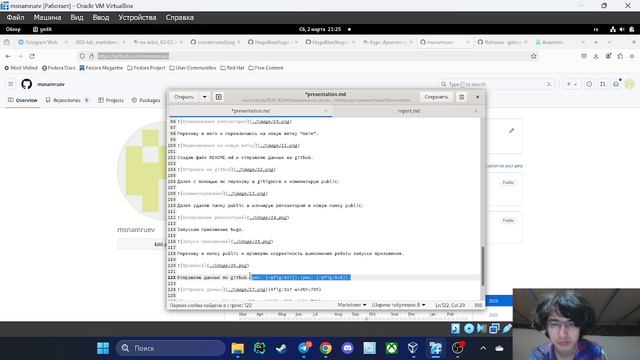Switch to the report.md tab
The width and height of the screenshot is (640, 360).
click(x=409, y=111)
